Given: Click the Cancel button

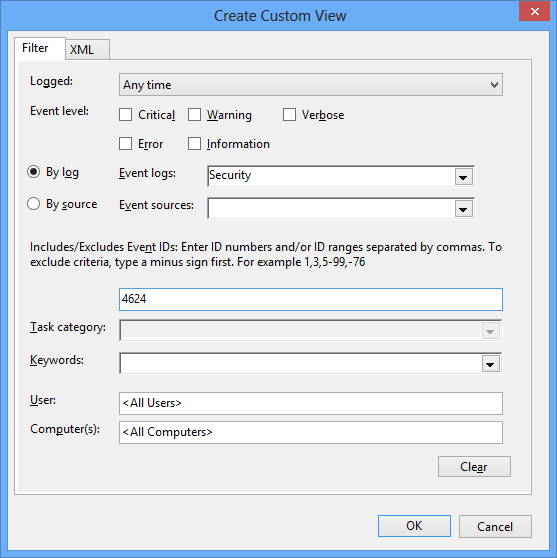Looking at the screenshot, I should click(495, 526).
